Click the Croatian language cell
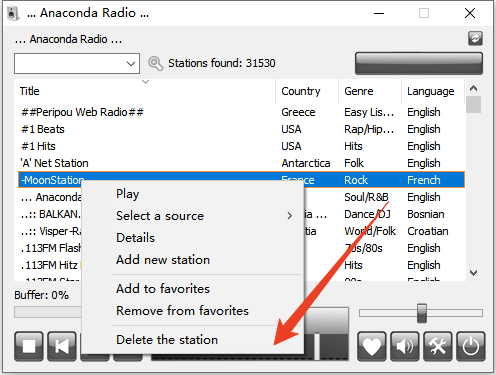496x375 pixels. 428,231
